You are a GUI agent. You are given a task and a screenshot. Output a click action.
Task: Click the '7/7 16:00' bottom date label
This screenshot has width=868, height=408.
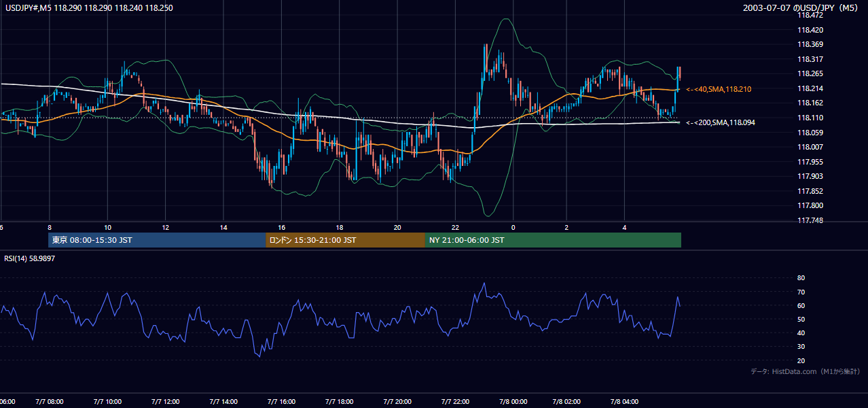coord(282,402)
